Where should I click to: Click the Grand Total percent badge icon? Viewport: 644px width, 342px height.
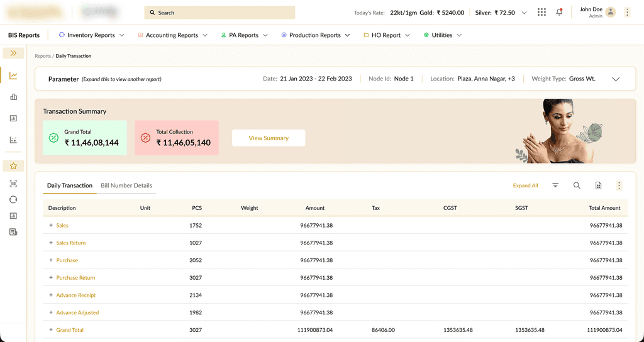coord(53,138)
